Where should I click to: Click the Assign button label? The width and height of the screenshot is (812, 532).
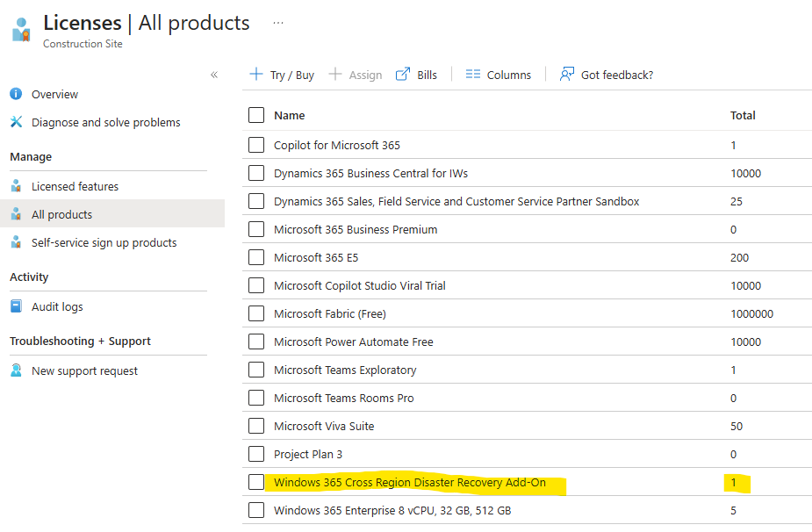point(365,75)
